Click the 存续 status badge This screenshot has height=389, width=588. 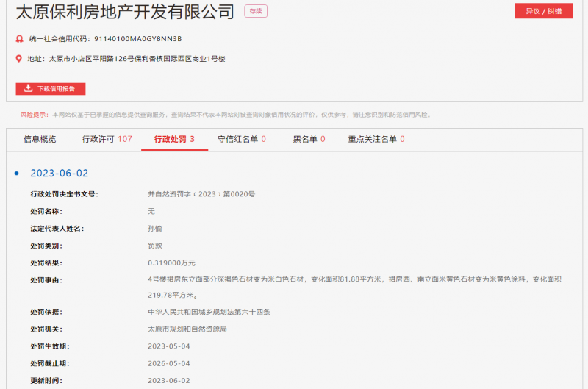(255, 11)
